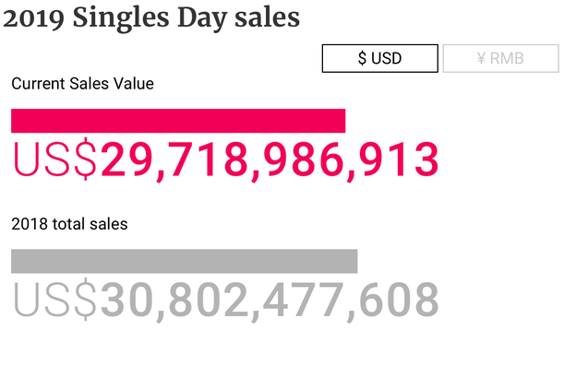This screenshot has width=588, height=366.
Task: Click the word Day in the title
Action: (202, 18)
